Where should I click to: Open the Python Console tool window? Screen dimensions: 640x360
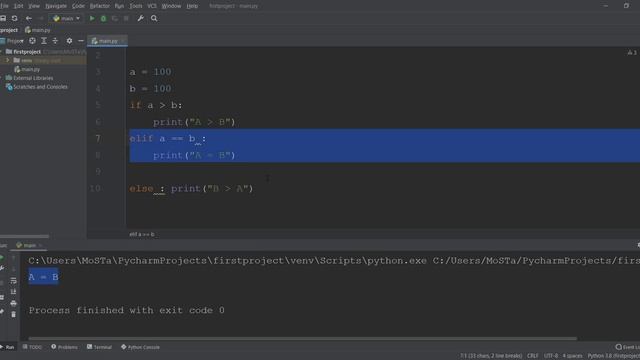click(x=140, y=347)
